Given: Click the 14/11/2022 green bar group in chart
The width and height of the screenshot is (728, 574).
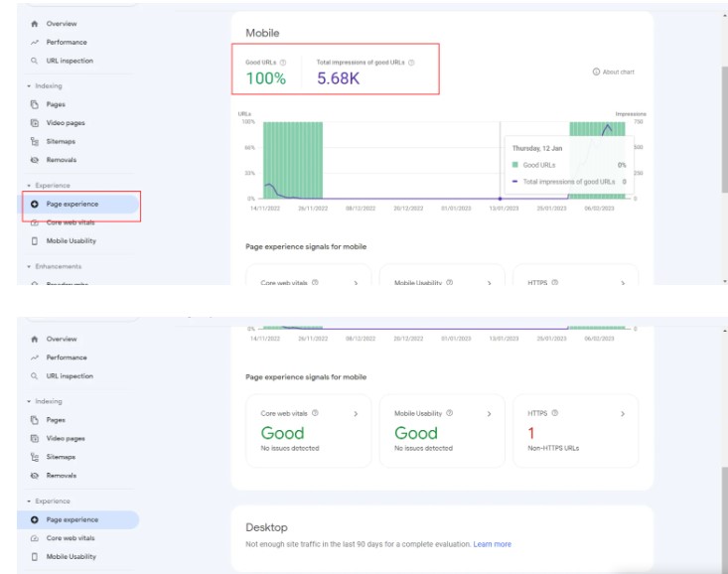Looking at the screenshot, I should [293, 160].
